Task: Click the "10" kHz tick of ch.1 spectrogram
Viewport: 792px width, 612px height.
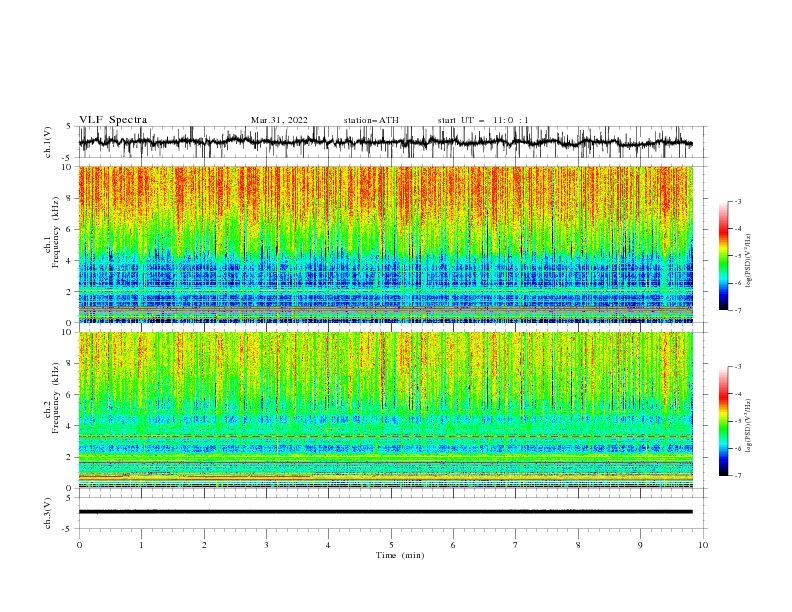Action: (x=68, y=167)
